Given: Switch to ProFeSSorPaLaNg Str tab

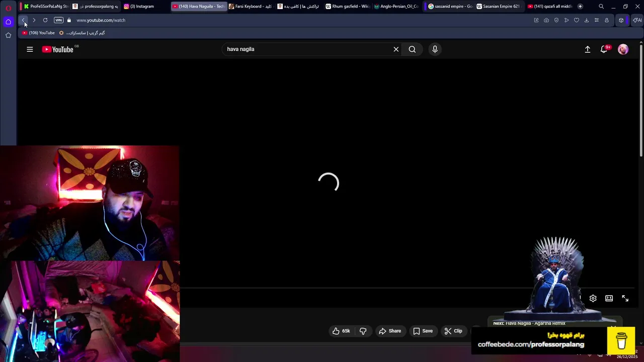Looking at the screenshot, I should pyautogui.click(x=46, y=7).
